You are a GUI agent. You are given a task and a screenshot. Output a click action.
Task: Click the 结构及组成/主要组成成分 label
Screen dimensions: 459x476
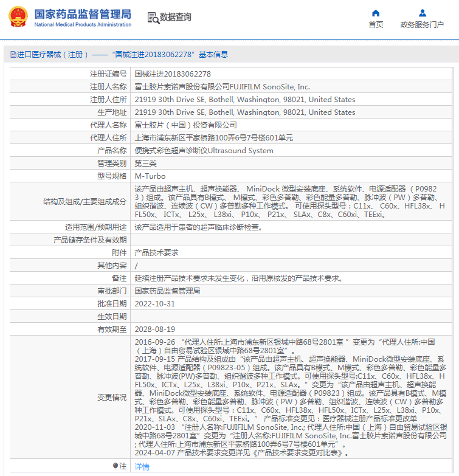click(x=85, y=202)
